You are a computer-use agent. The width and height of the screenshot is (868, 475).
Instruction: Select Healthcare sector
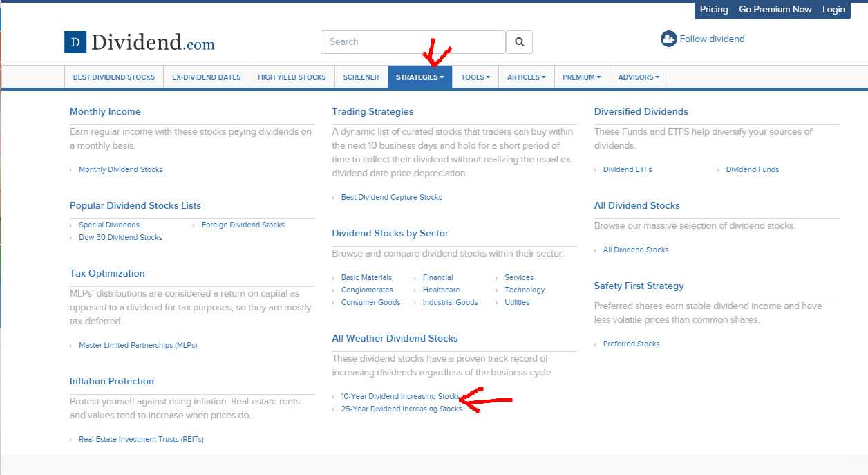pos(441,290)
